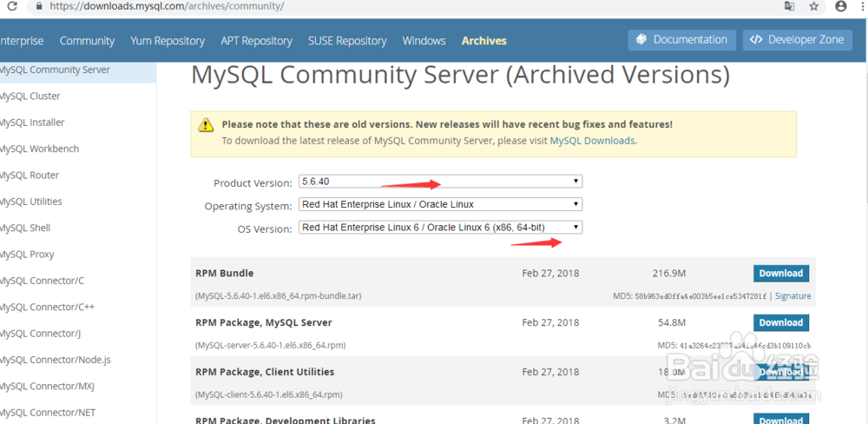Screen dimensions: 868x424
Task: Open MySQL Connector/C++ in sidebar
Action: pyautogui.click(x=47, y=307)
